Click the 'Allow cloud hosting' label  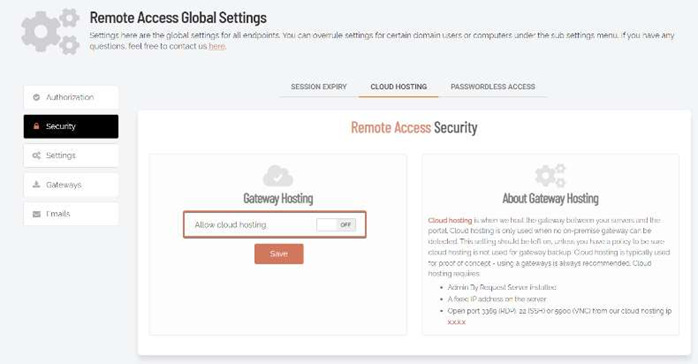(231, 225)
